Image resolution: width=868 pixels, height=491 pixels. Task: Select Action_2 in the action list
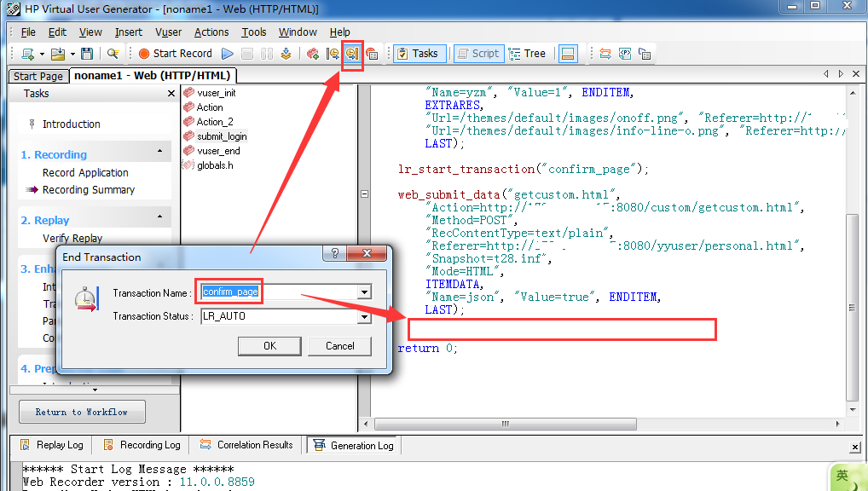tap(215, 122)
